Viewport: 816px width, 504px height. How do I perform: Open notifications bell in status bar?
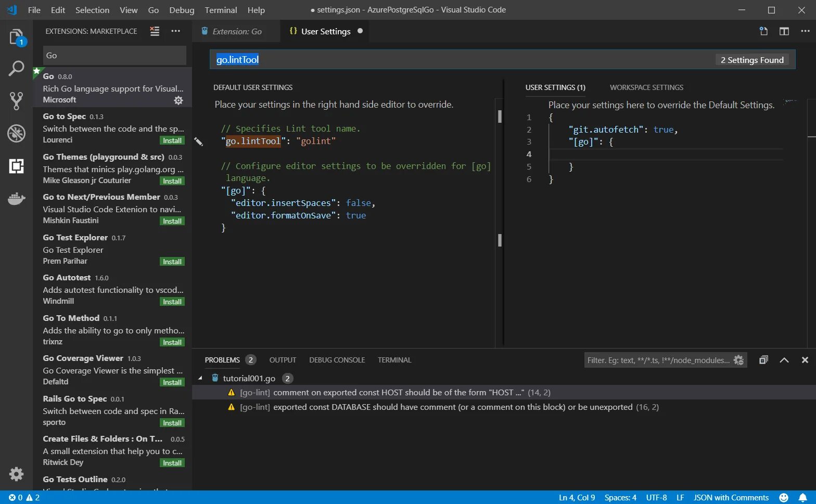[803, 498]
